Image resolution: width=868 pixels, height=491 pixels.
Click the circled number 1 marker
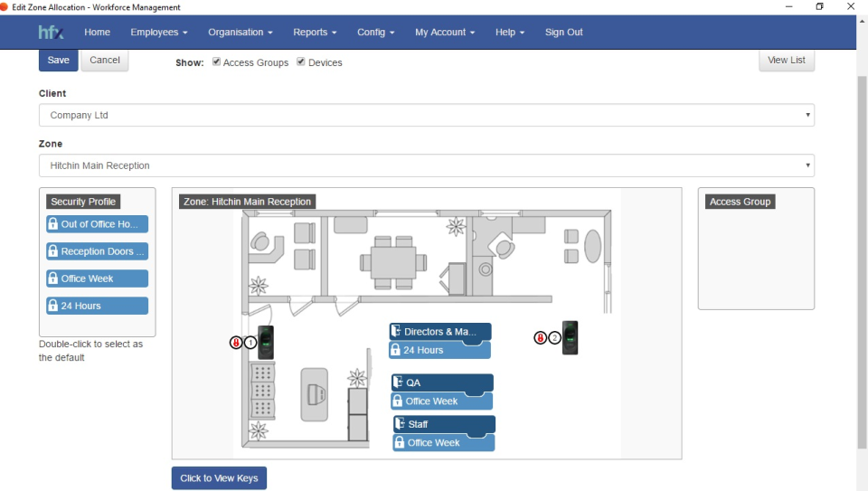point(250,343)
